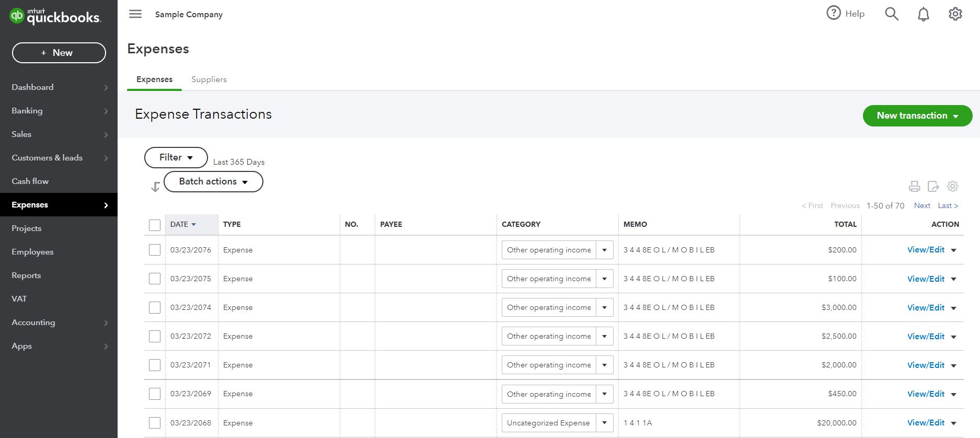Click View/Edit for the $3,000.00 expense
980x438 pixels.
point(926,307)
